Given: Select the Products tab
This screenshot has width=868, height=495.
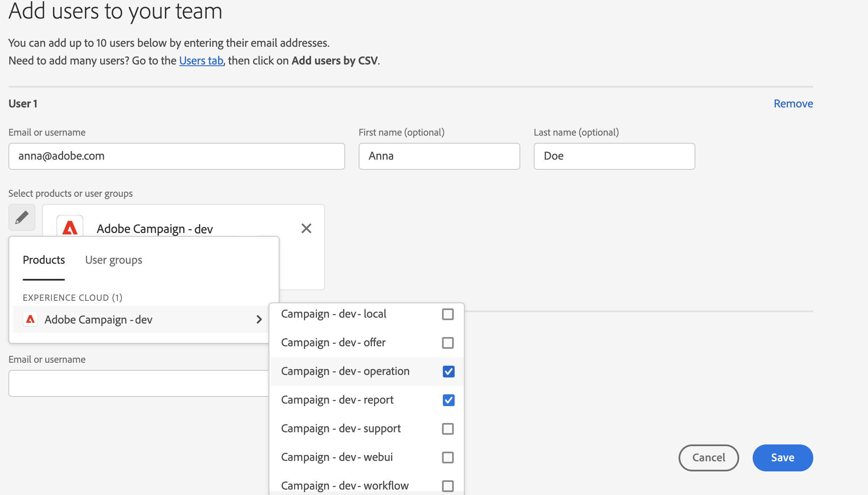Looking at the screenshot, I should [x=44, y=260].
